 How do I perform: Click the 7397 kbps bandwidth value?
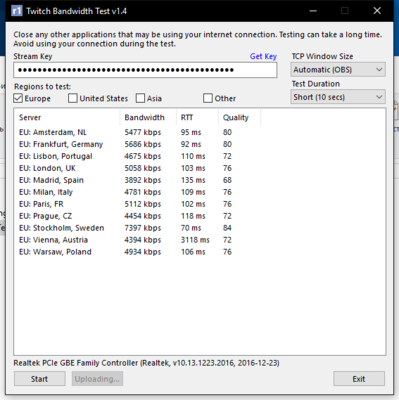point(143,228)
